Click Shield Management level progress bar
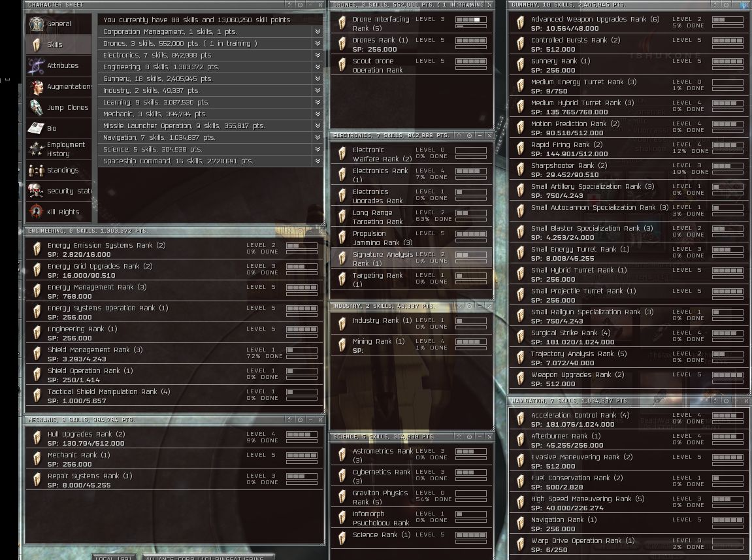Image resolution: width=752 pixels, height=560 pixels. [x=302, y=350]
